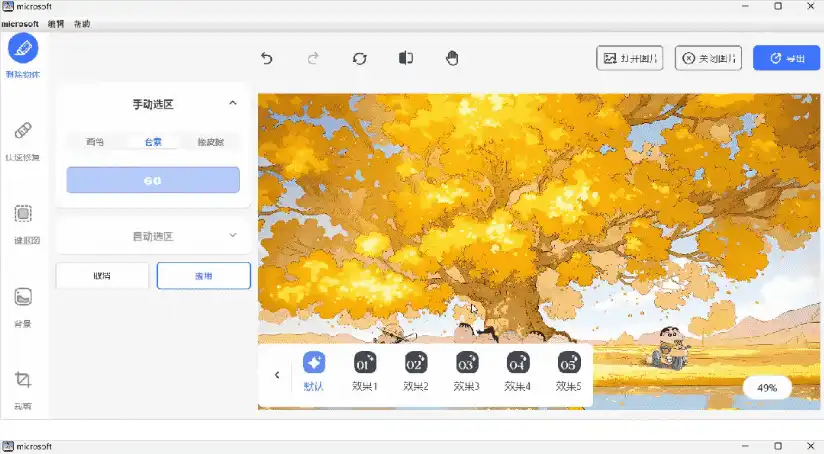824x454 pixels.
Task: Collapse the Manual Selection (手动选区) panel
Action: click(x=233, y=103)
